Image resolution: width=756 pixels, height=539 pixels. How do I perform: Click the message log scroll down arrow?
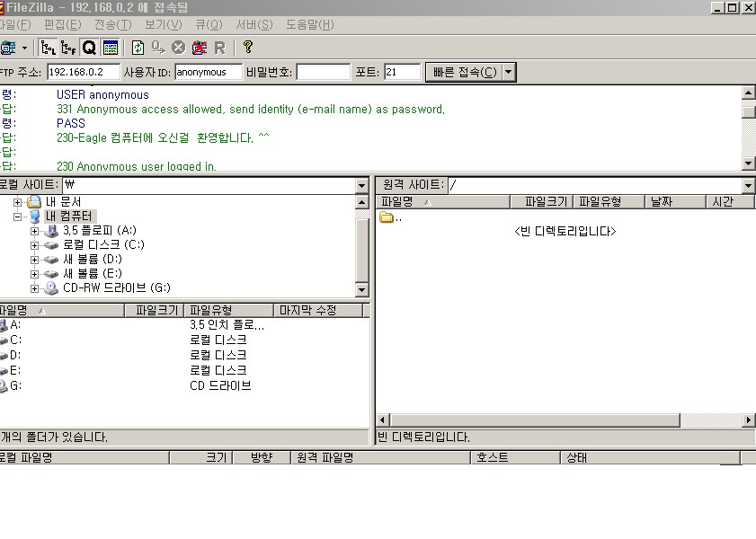coord(748,163)
